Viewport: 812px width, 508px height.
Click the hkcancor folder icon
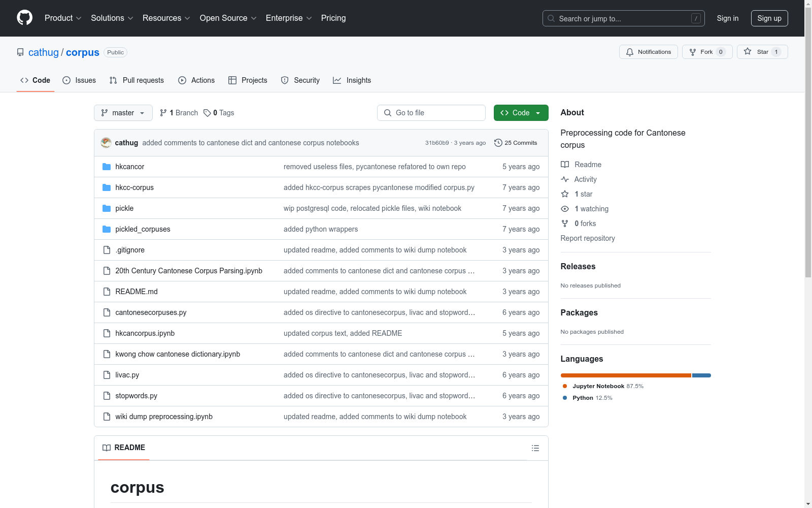[x=107, y=167]
